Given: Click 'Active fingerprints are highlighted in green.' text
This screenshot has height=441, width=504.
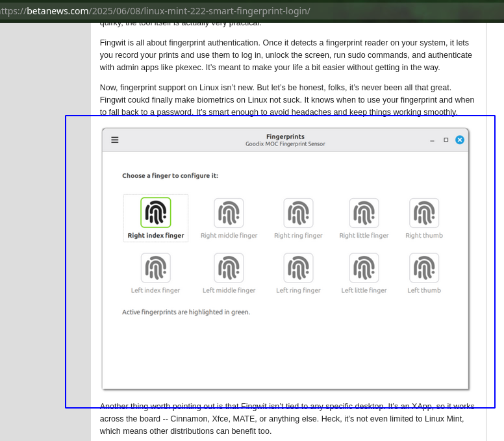Looking at the screenshot, I should 186,312.
